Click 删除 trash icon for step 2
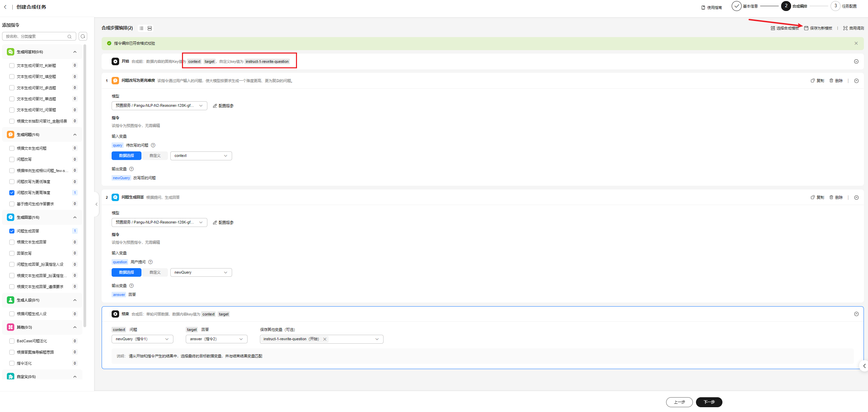This screenshot has height=412, width=868. [831, 197]
